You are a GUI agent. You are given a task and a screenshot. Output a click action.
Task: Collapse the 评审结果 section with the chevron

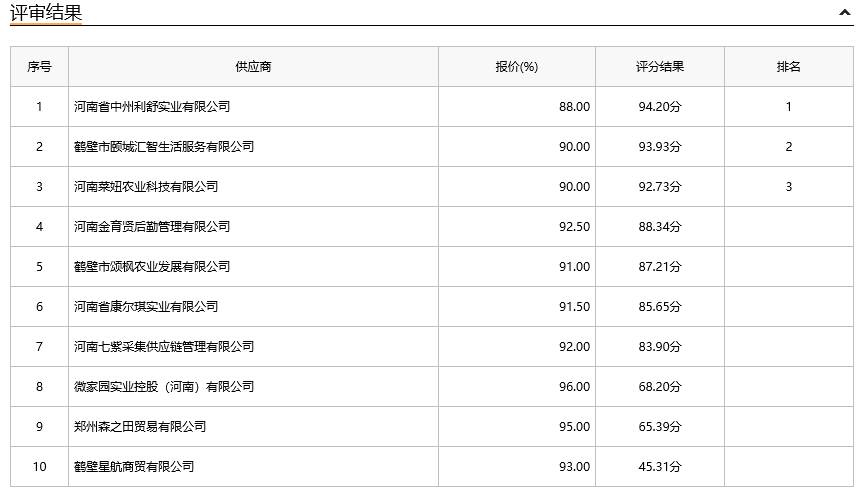point(845,12)
